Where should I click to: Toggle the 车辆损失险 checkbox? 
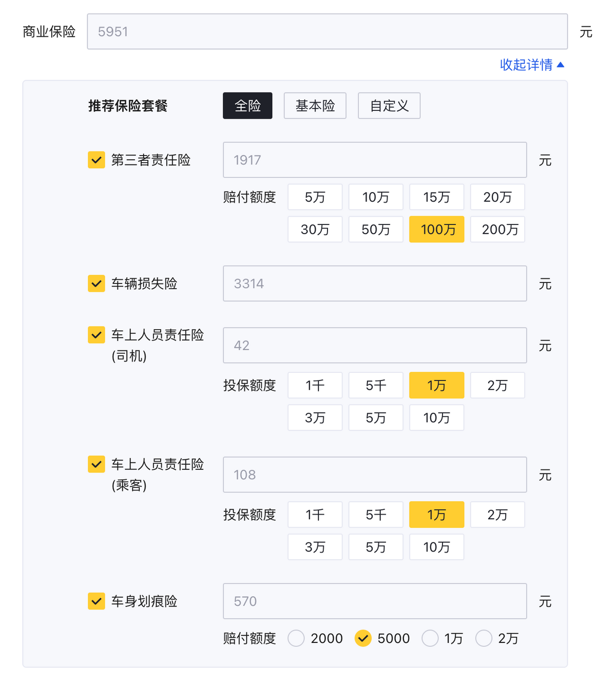pyautogui.click(x=97, y=283)
